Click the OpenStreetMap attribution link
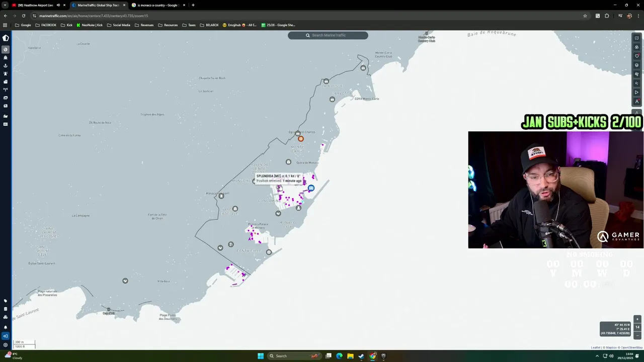The height and width of the screenshot is (362, 644). (631, 347)
